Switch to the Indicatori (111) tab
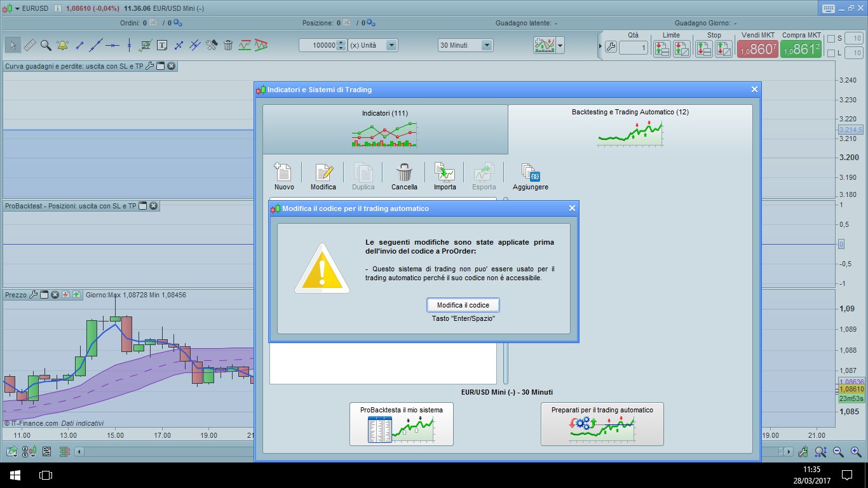Image resolution: width=868 pixels, height=488 pixels. tap(385, 129)
